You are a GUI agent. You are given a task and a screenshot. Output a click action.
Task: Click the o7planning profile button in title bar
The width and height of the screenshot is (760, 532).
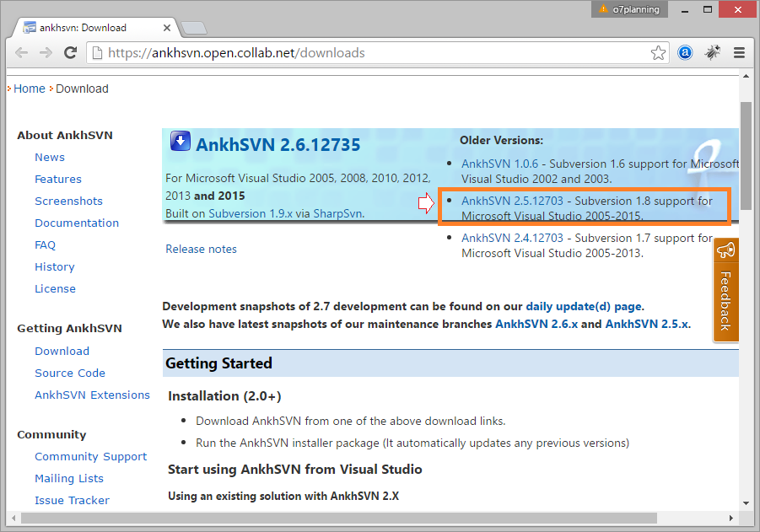(x=629, y=9)
